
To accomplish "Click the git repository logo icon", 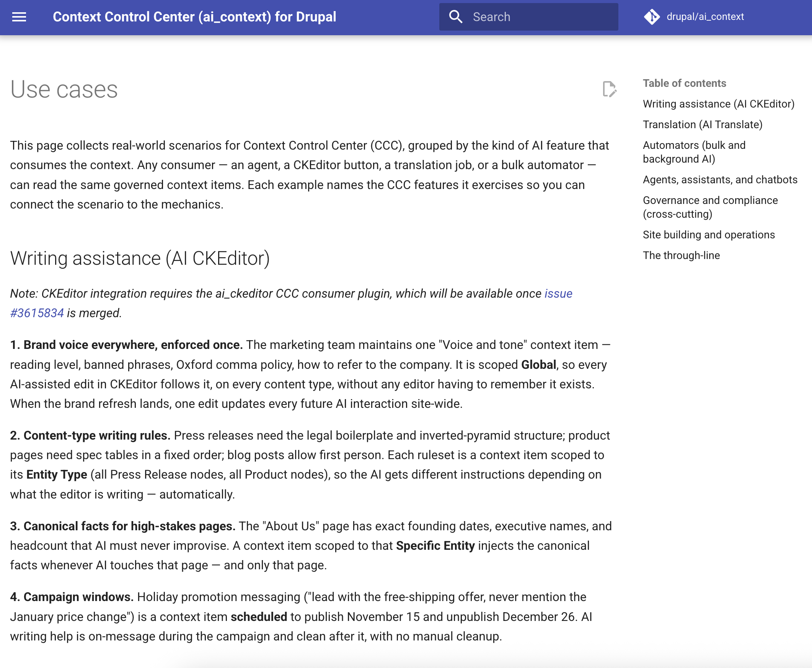I will click(652, 17).
